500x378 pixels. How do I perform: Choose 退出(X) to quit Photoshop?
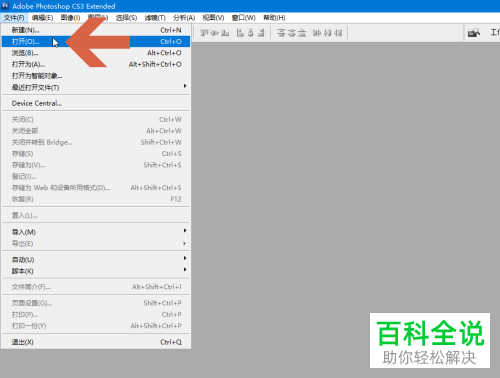96,342
